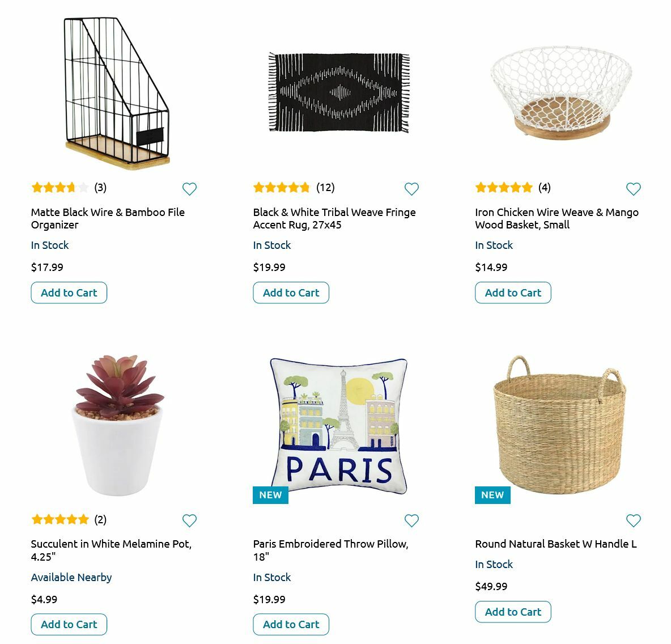View the Paris pillow product image
Image resolution: width=671 pixels, height=644 pixels.
pos(338,426)
